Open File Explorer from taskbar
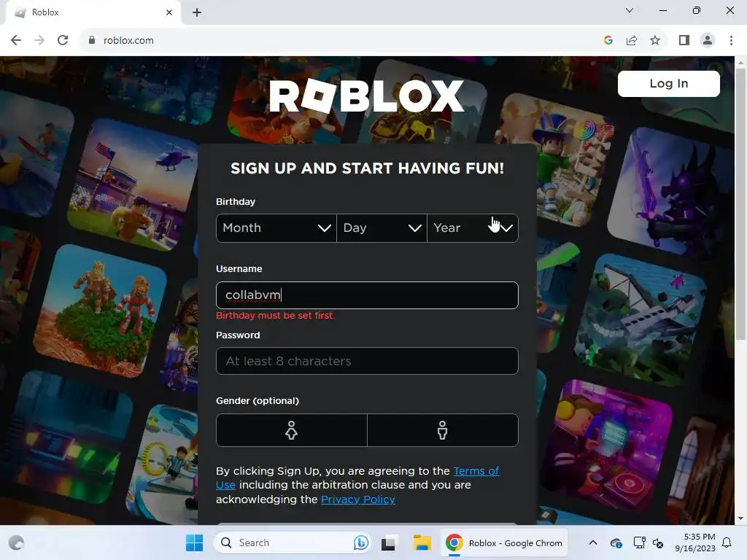This screenshot has width=747, height=560. 422,542
